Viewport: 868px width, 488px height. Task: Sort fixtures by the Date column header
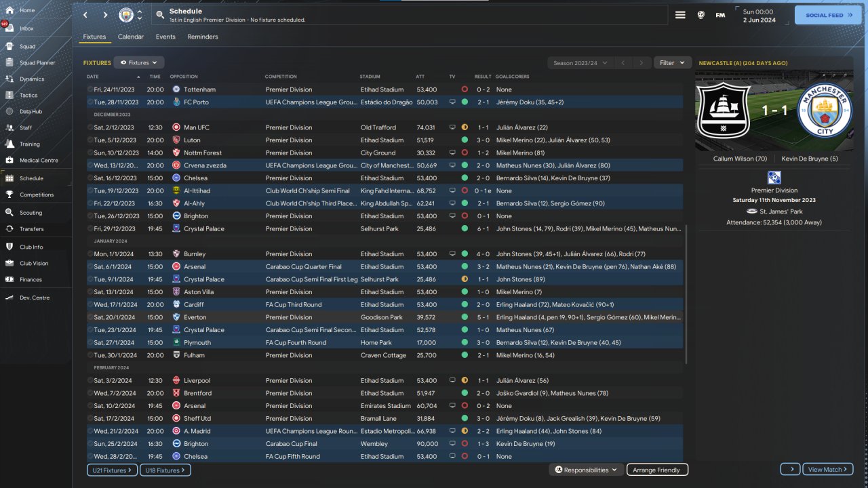(x=93, y=77)
